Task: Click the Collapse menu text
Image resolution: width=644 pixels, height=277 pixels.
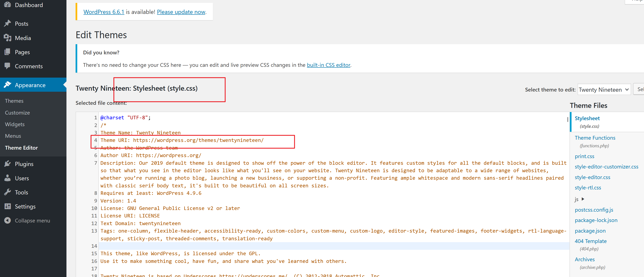Action: 32,221
